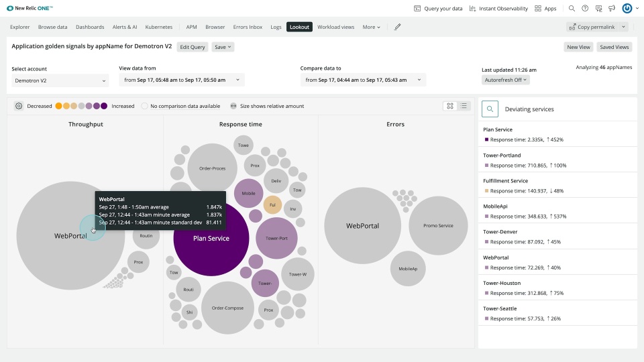The height and width of the screenshot is (362, 644).
Task: Expand the user avatar chevron
Action: [637, 8]
